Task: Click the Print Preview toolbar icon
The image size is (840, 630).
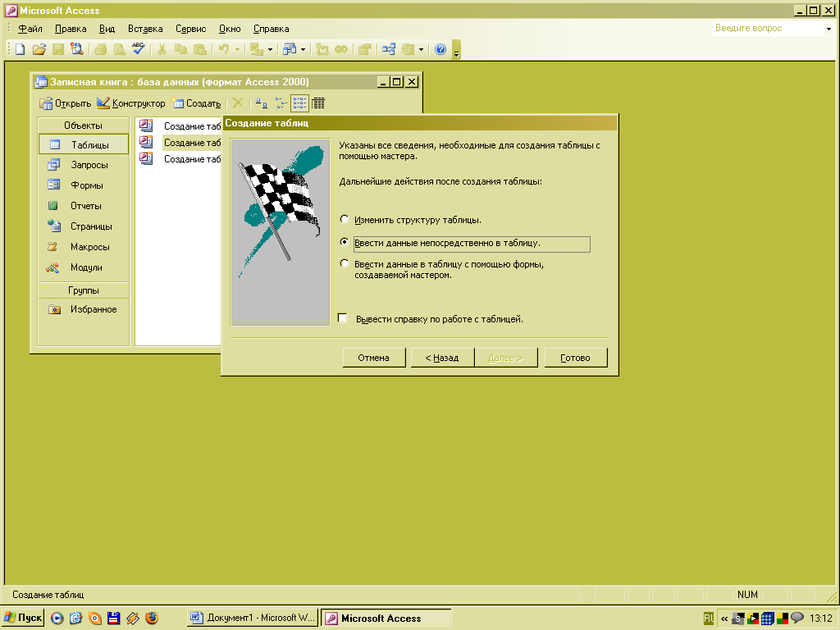Action: pos(119,49)
